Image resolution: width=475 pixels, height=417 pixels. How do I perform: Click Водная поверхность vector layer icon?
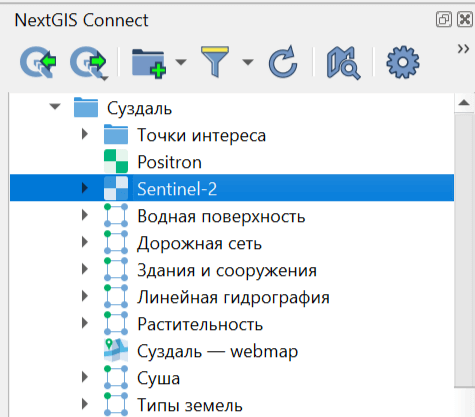coord(116,215)
